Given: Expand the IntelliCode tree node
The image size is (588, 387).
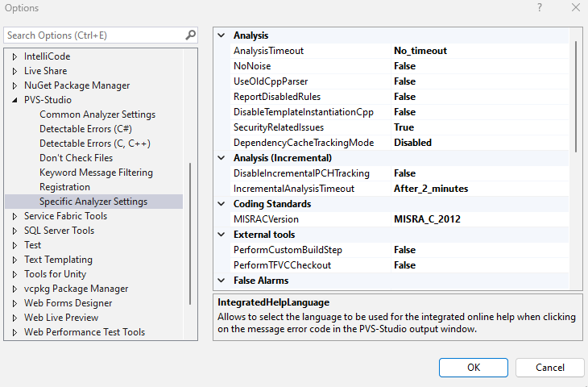Looking at the screenshot, I should tap(14, 56).
